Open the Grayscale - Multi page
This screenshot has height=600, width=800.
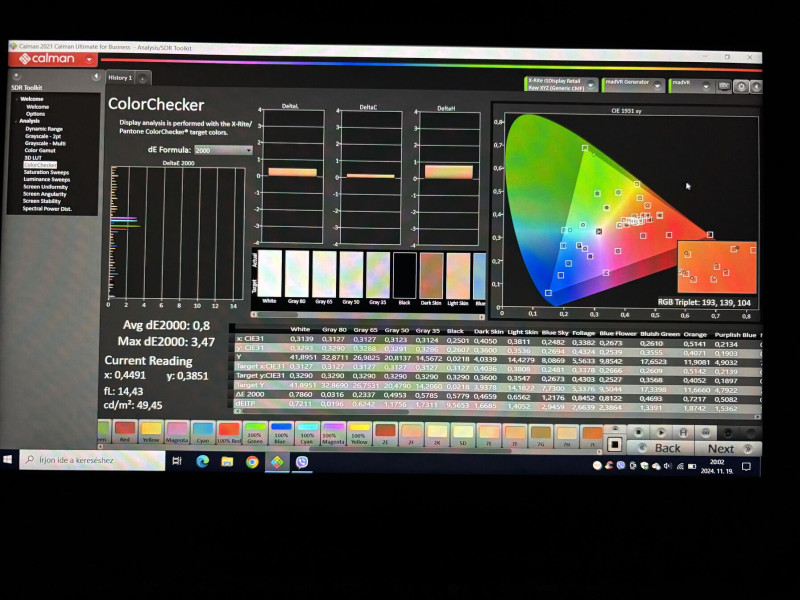45,143
